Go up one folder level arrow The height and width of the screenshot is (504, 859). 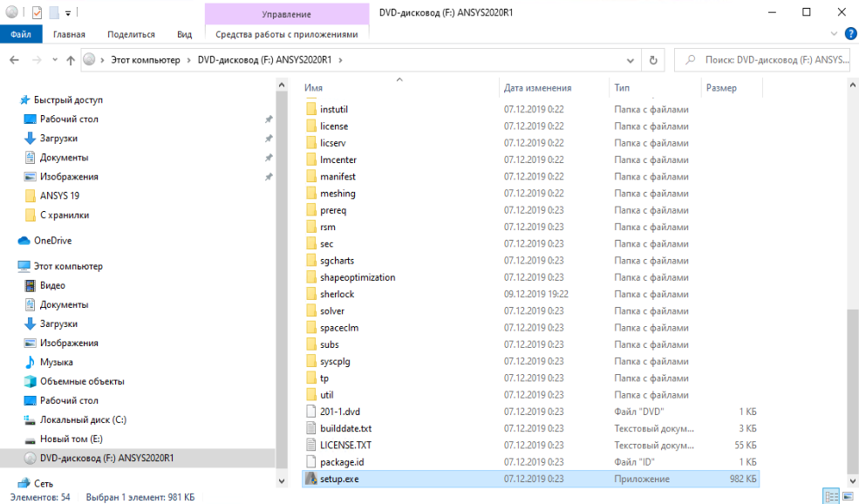tap(71, 60)
